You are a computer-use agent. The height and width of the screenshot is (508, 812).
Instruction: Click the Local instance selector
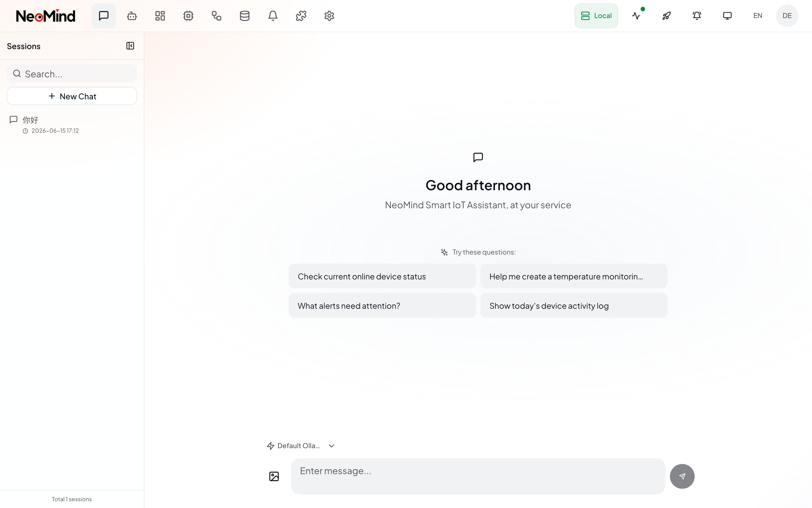pos(596,16)
